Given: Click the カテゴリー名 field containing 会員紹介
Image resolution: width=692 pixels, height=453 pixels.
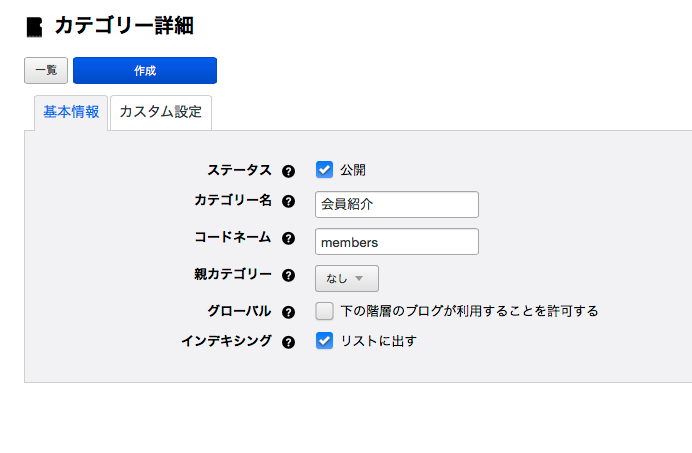Looking at the screenshot, I should pos(396,204).
